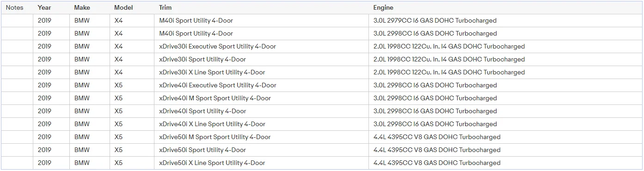644x171 pixels.
Task: Click the Trim column header
Action: [x=165, y=8]
